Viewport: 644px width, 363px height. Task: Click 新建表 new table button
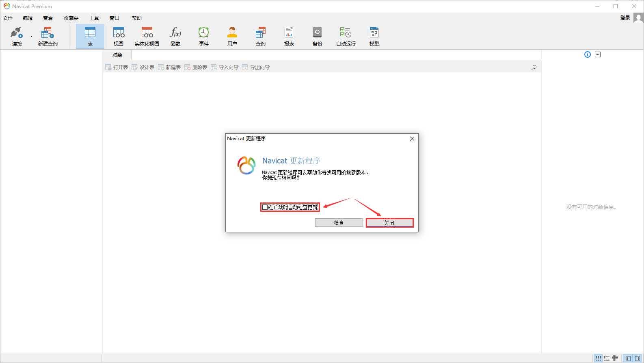tap(169, 67)
